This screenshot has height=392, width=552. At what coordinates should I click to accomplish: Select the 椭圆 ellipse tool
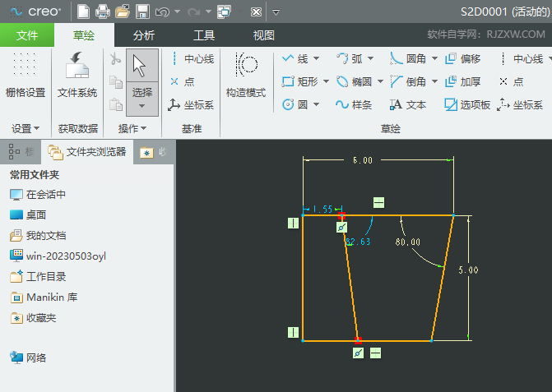coord(355,81)
